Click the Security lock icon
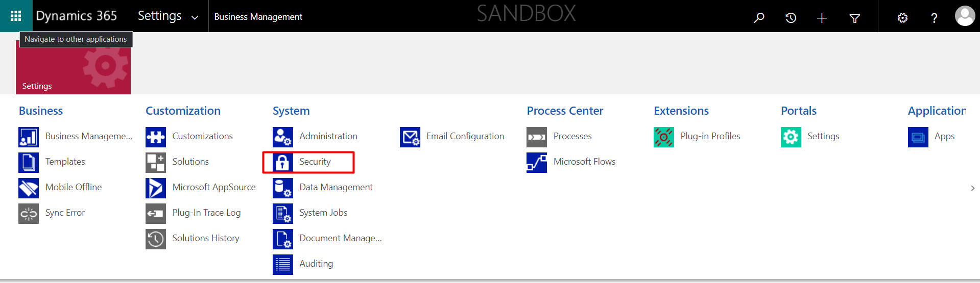The height and width of the screenshot is (283, 980). pos(282,162)
